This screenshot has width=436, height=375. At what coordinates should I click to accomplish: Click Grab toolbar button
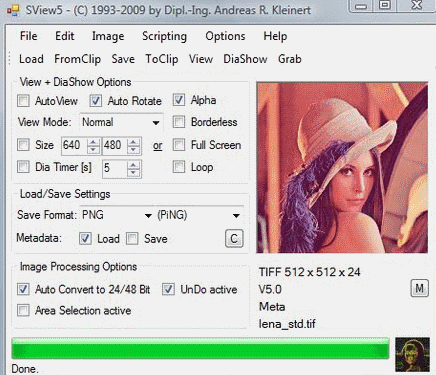pyautogui.click(x=290, y=59)
